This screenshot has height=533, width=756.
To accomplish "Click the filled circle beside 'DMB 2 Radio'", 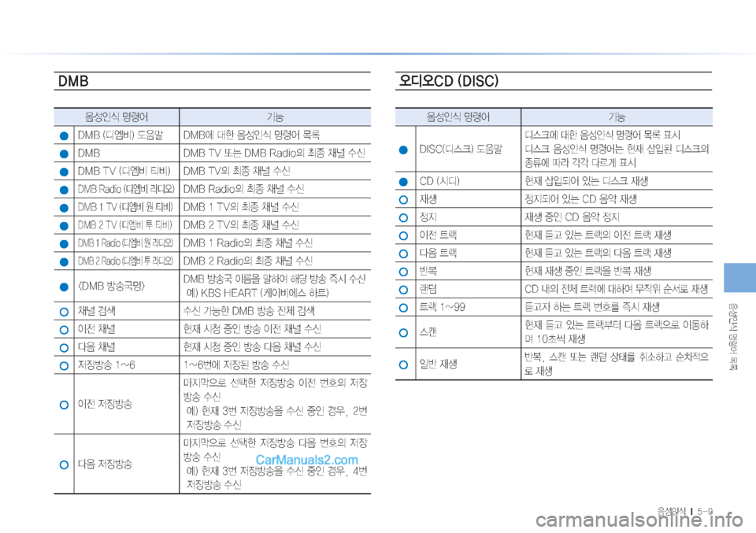I will (x=64, y=262).
